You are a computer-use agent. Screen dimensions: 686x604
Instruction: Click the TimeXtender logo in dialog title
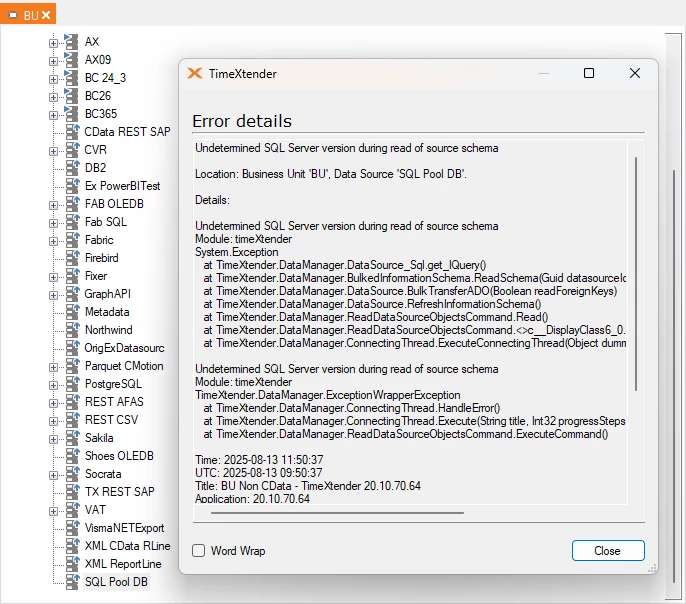tap(195, 73)
